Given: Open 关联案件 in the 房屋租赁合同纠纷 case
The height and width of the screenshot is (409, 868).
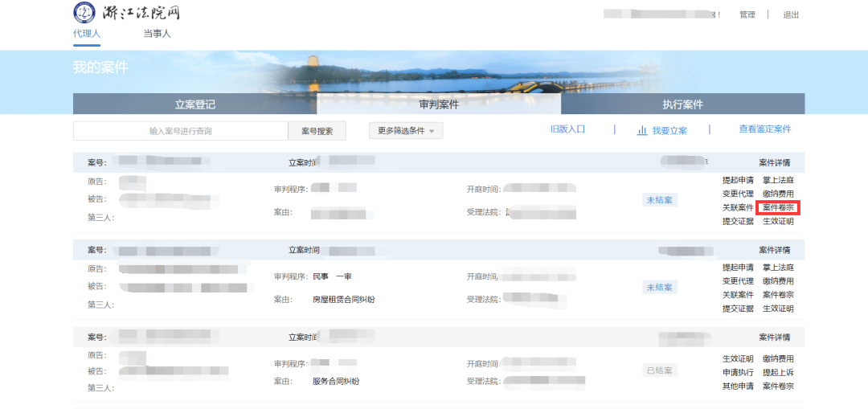Looking at the screenshot, I should pyautogui.click(x=738, y=295).
